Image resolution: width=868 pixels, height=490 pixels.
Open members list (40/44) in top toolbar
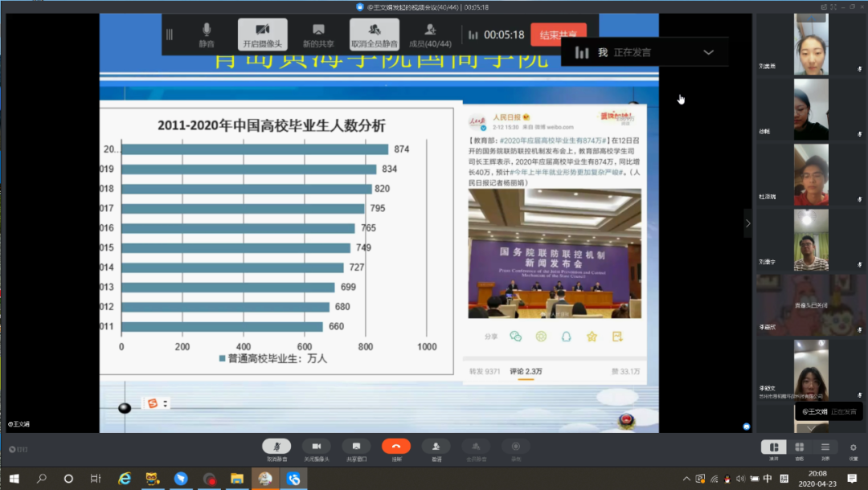[x=430, y=35]
